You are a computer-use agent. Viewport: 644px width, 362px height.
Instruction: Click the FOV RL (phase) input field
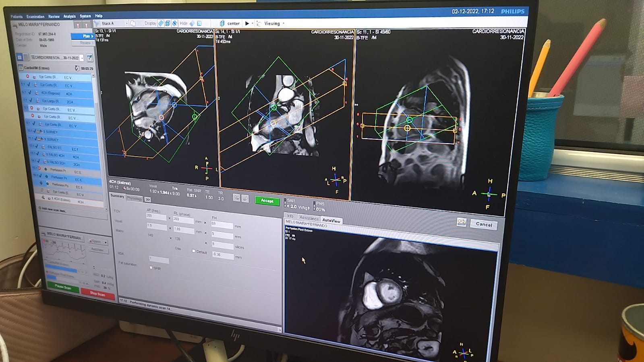(183, 220)
